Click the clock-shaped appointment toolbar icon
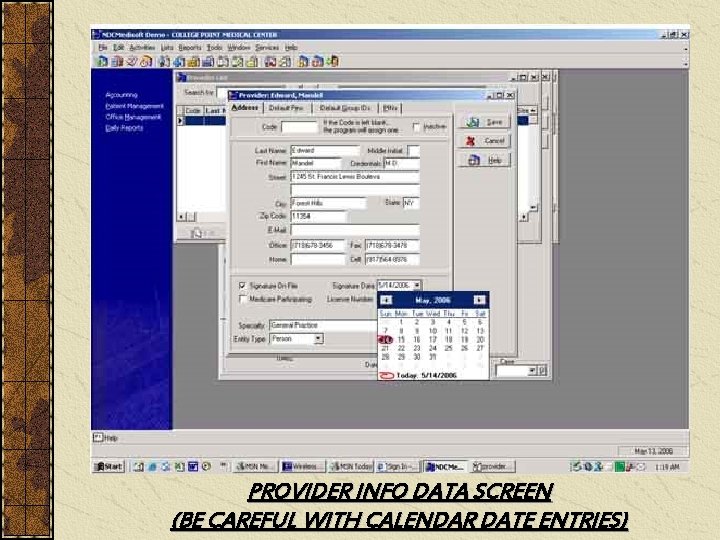Screen dimensions: 720x540 [x=146, y=61]
